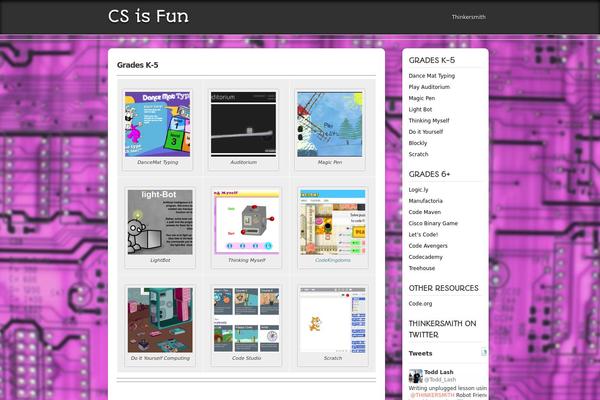
Task: Visit the Code Maven link
Action: point(424,212)
